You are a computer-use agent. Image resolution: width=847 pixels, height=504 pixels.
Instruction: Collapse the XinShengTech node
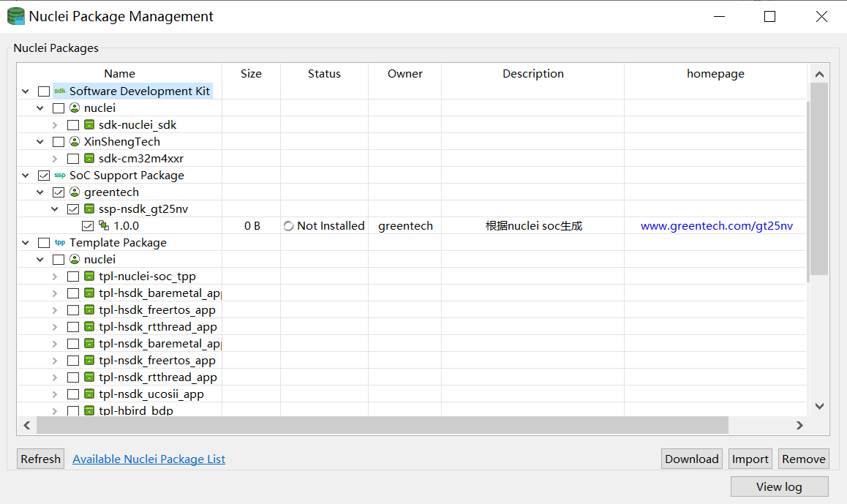(40, 141)
